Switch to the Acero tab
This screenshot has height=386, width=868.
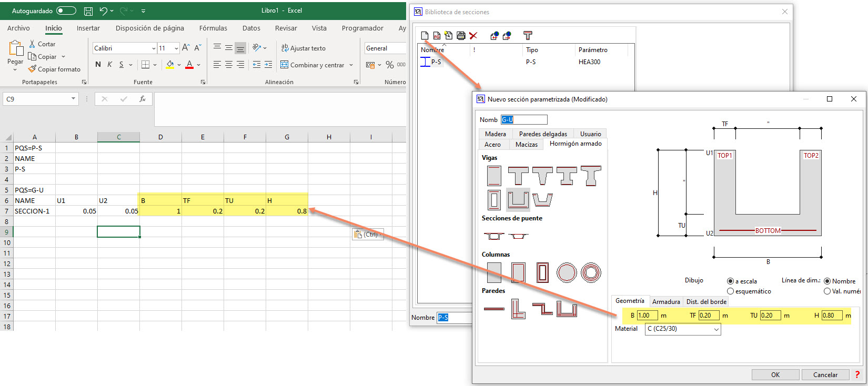pos(492,145)
